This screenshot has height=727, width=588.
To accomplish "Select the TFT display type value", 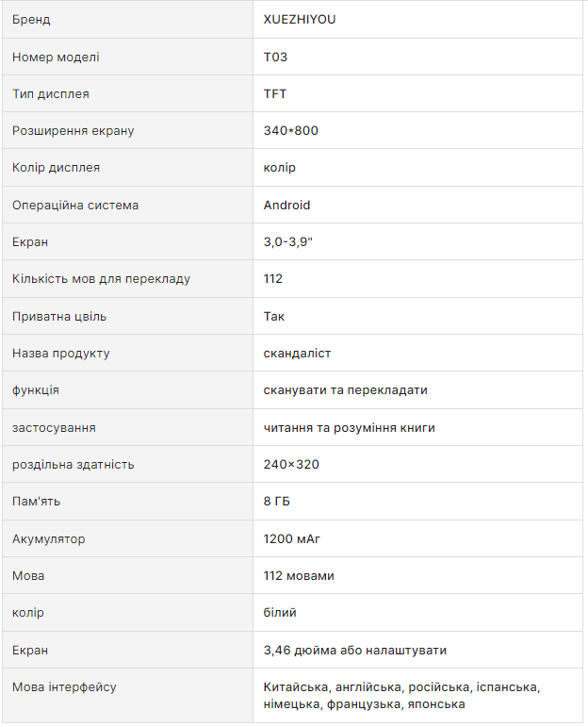I will tap(275, 93).
